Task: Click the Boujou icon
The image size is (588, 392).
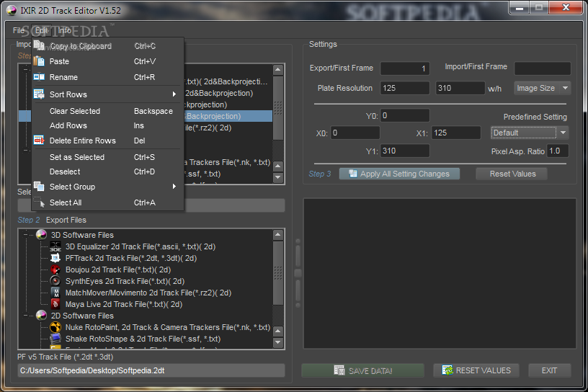Action: click(x=55, y=269)
